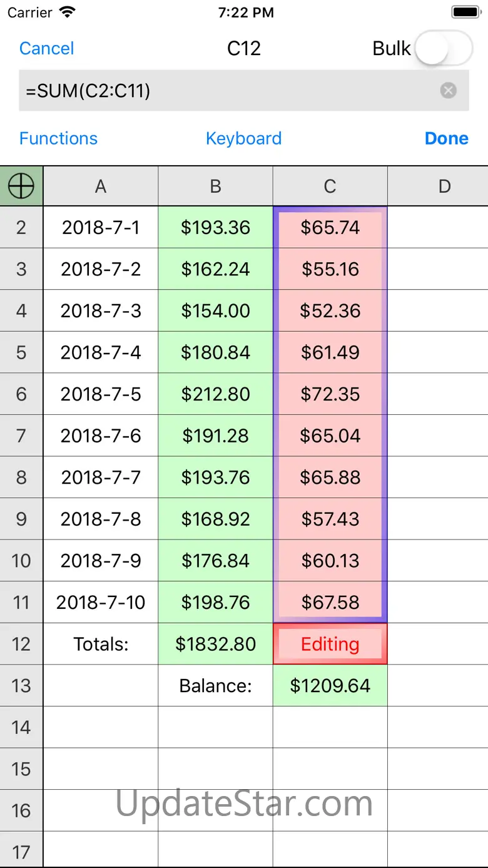Tap the red Editing cell
This screenshot has width=488, height=868.
330,644
